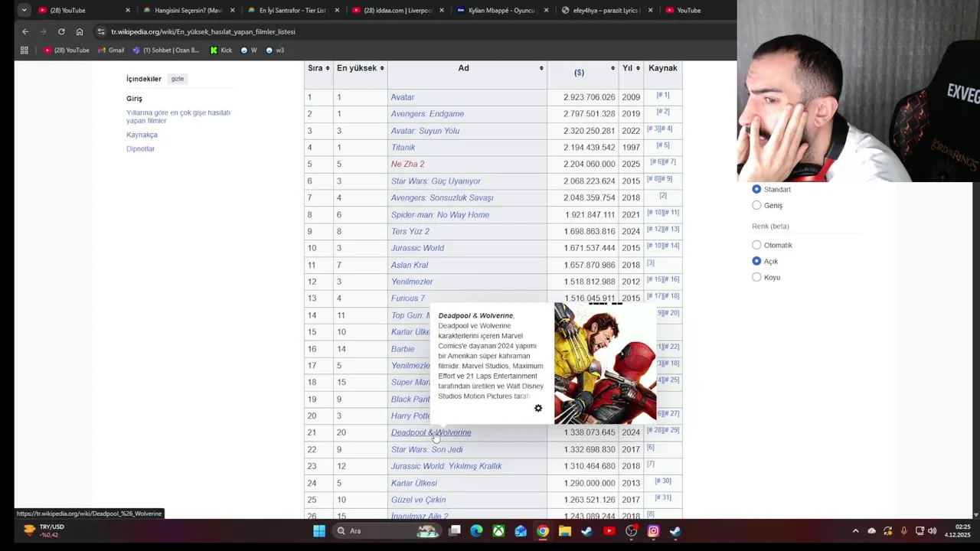
Task: Open the Güzel ve Çirkin link
Action: [418, 500]
